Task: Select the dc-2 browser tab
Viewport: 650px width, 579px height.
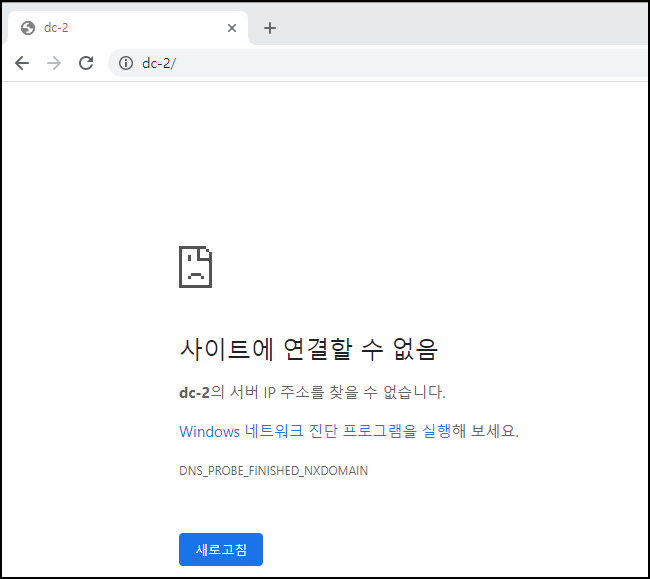Action: [x=126, y=28]
